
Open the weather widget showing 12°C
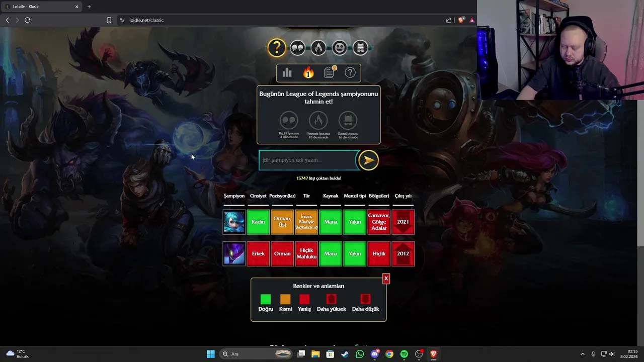pyautogui.click(x=18, y=354)
